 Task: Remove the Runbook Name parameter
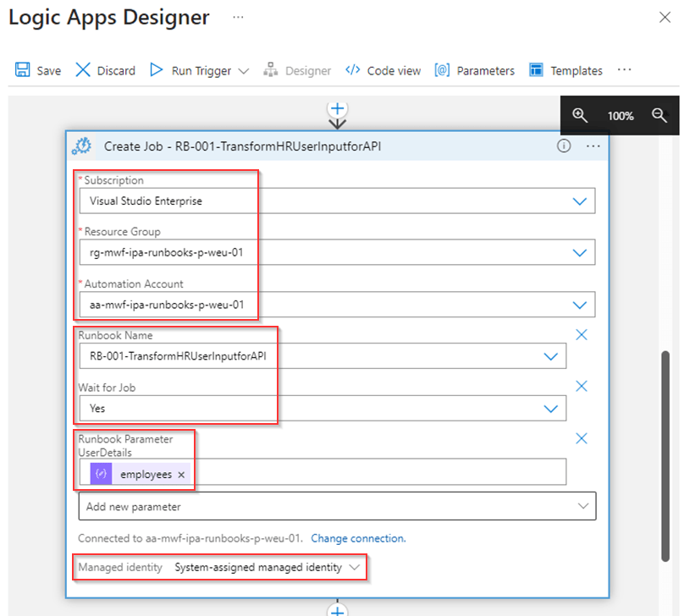pyautogui.click(x=582, y=335)
